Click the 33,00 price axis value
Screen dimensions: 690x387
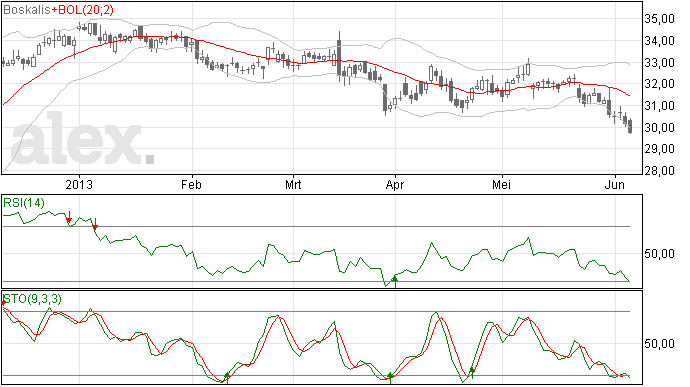click(659, 63)
